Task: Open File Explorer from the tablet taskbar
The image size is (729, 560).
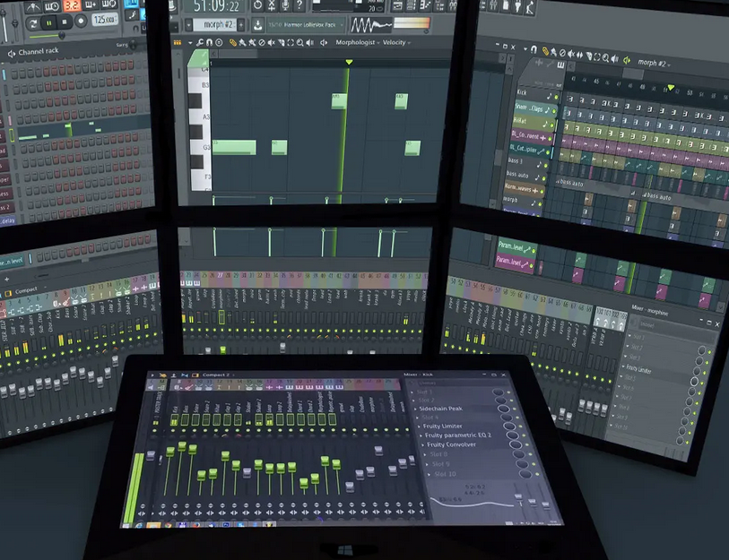Action: (x=153, y=526)
